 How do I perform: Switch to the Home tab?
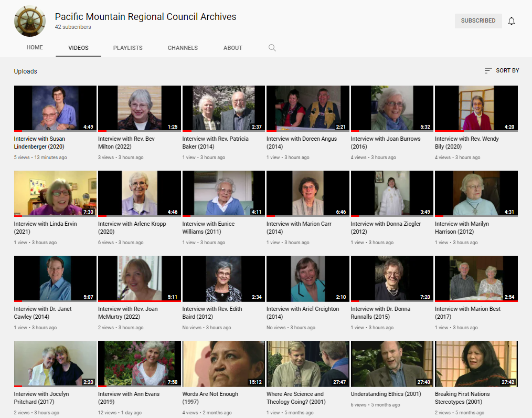click(35, 48)
